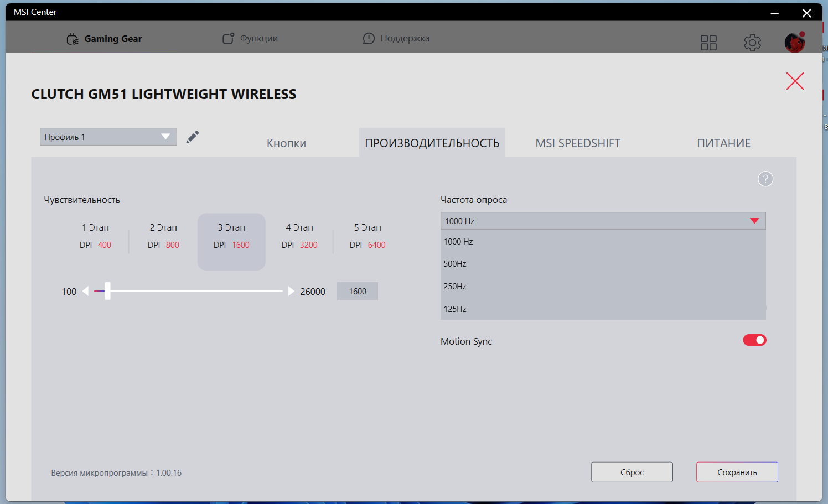The height and width of the screenshot is (504, 828).
Task: Click the question mark help icon
Action: pyautogui.click(x=765, y=179)
